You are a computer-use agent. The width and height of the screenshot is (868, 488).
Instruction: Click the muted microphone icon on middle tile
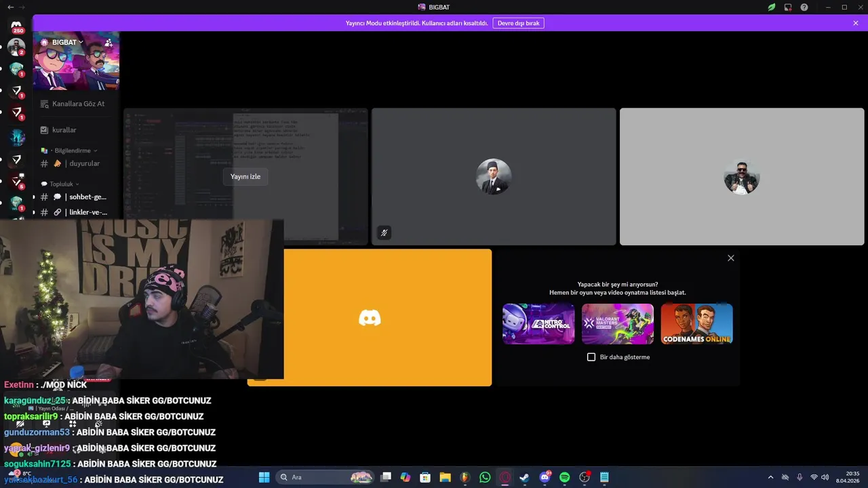click(x=384, y=232)
